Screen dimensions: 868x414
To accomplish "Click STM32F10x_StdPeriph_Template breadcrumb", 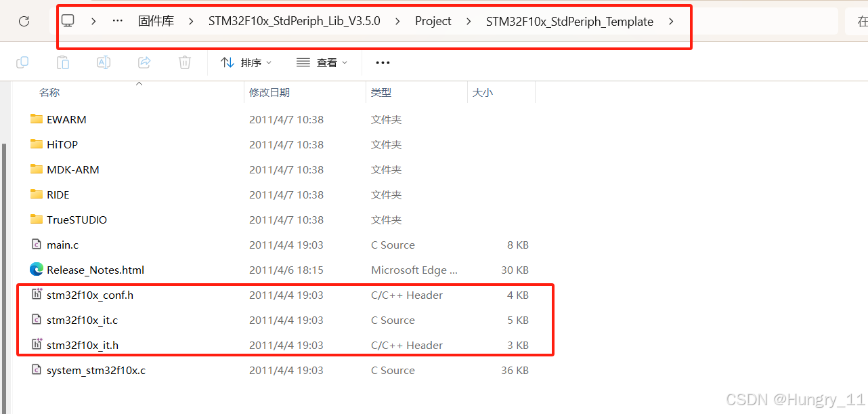I will tap(569, 21).
